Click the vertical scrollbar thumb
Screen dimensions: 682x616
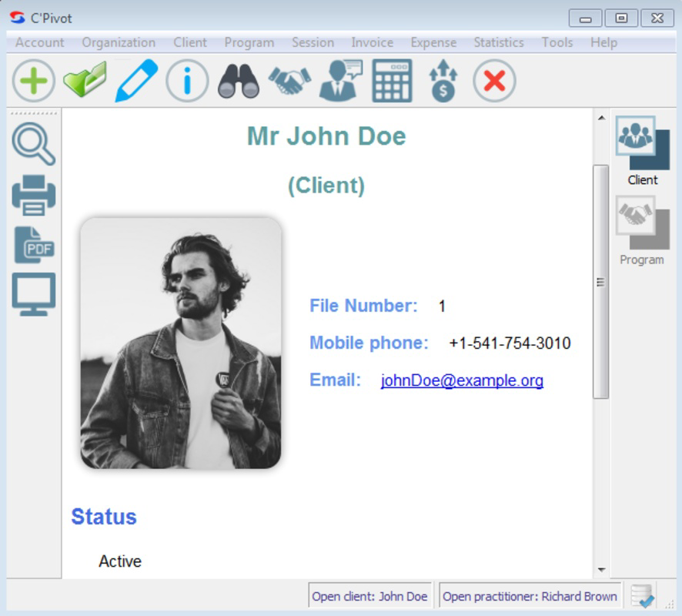click(x=600, y=282)
